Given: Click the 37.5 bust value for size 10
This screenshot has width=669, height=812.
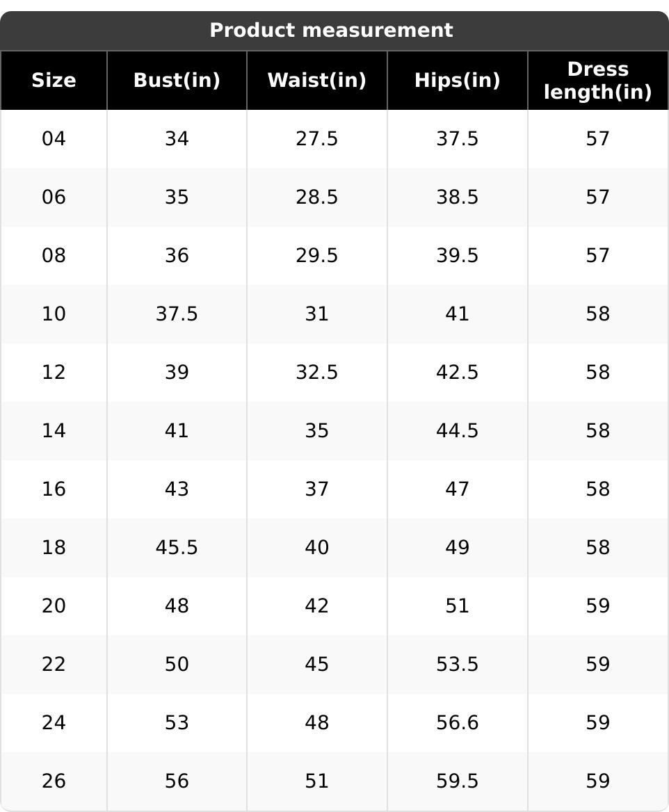Looking at the screenshot, I should click(177, 314).
